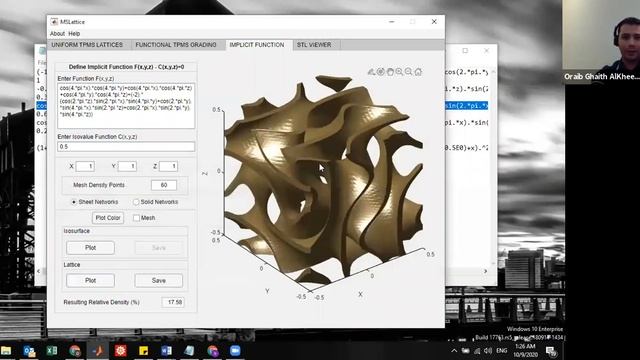Open the first Chrome icon in the taskbar
Viewport: 640px width, 360px height.
point(75,351)
